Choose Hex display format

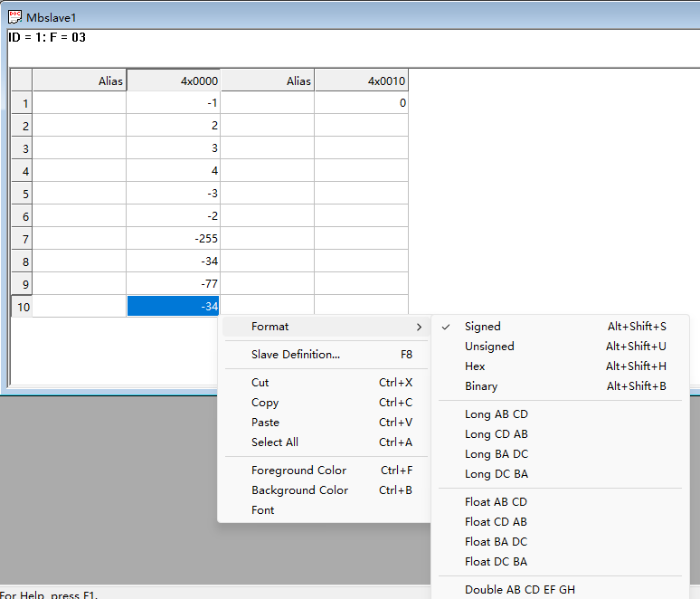point(475,366)
